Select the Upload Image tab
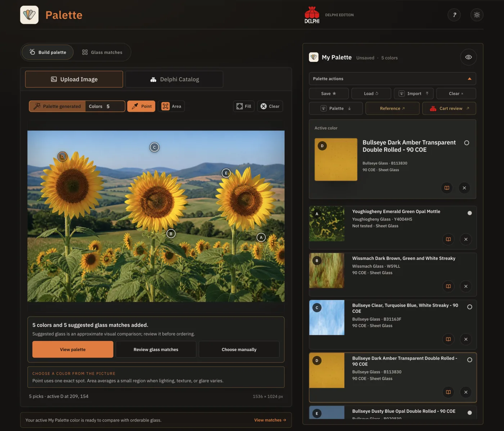Viewport: 504px width, 431px height. pyautogui.click(x=74, y=79)
